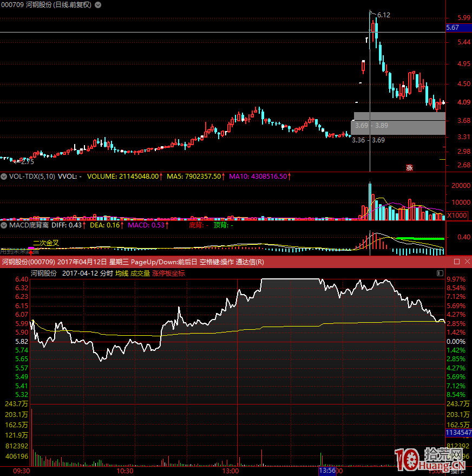This screenshot has width=472, height=476.
Task: Click 通达信(R) in intraday window title
Action: pos(250,262)
